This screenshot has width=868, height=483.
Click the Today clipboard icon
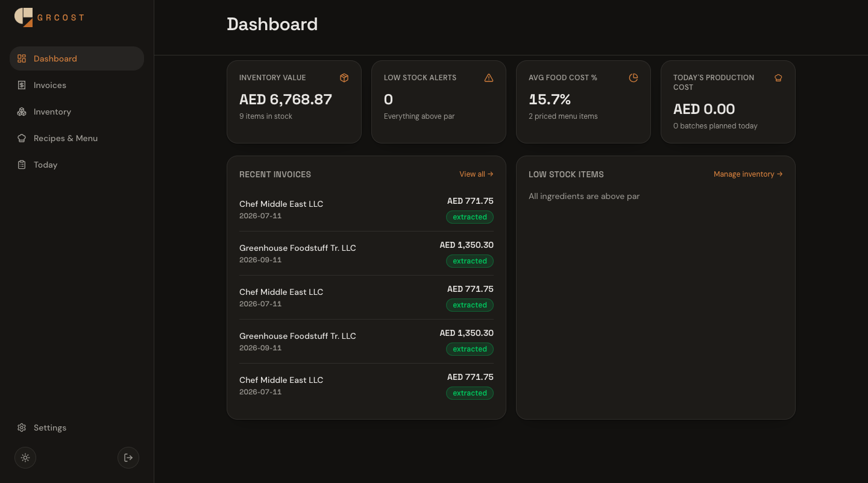pos(22,165)
